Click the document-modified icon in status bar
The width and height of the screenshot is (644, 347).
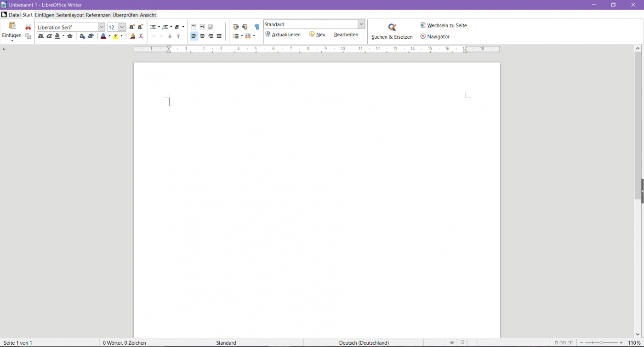tap(463, 342)
